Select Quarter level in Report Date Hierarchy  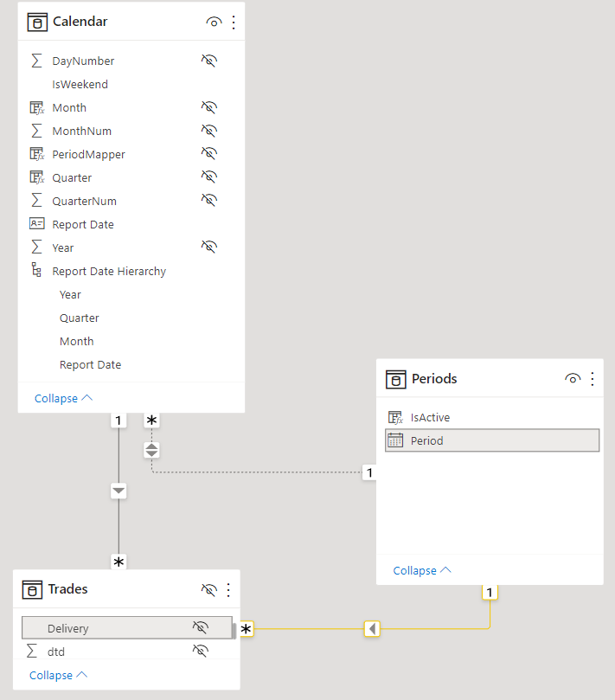(x=80, y=318)
